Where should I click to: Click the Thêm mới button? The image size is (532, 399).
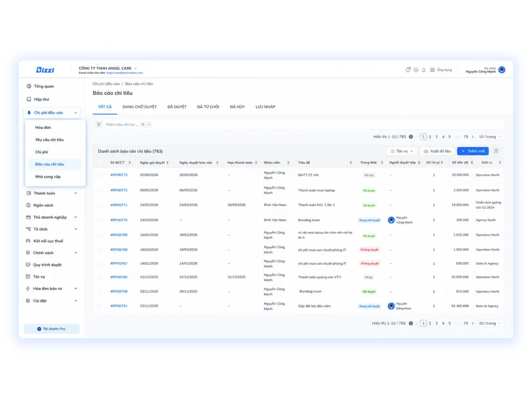[x=472, y=151]
